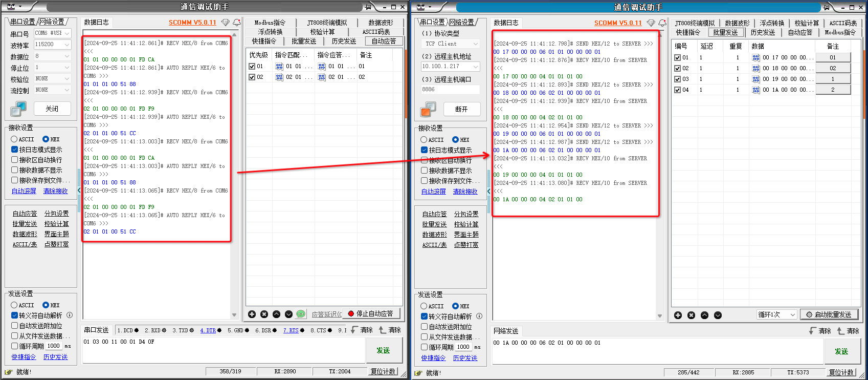Click the add-row plus icon in auto-reply panel
Image resolution: width=868 pixels, height=380 pixels.
pyautogui.click(x=252, y=314)
